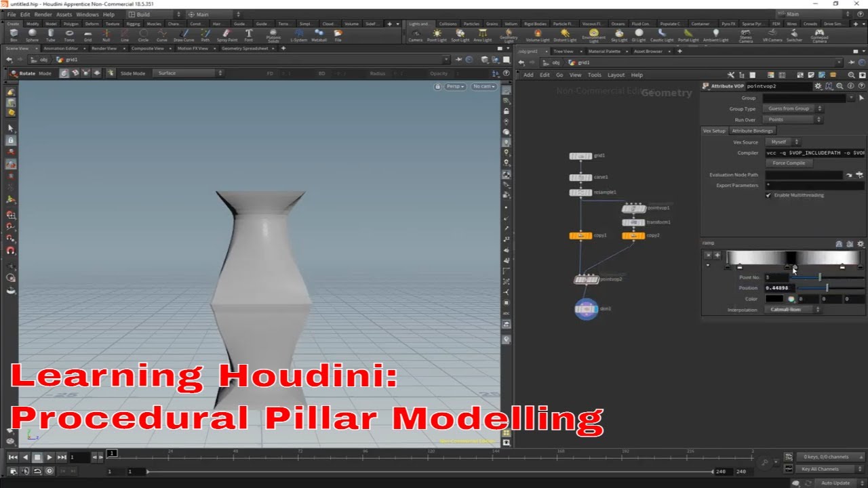Add a Sky Light from the shelf
Image resolution: width=868 pixels, height=488 pixels.
click(x=620, y=35)
